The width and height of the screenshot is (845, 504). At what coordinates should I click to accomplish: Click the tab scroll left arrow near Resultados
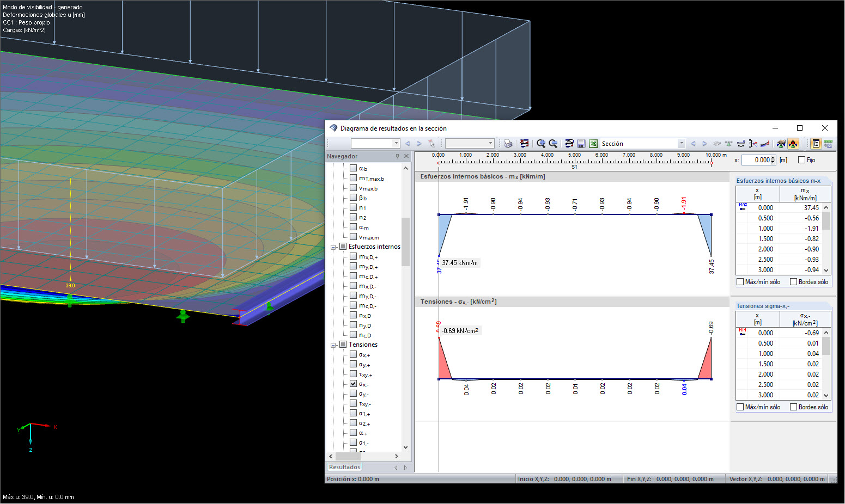[396, 468]
